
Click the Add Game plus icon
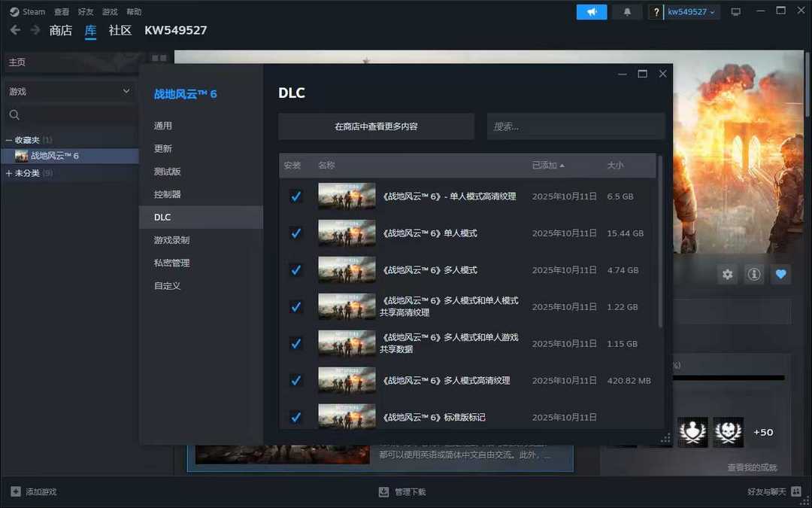coord(16,491)
